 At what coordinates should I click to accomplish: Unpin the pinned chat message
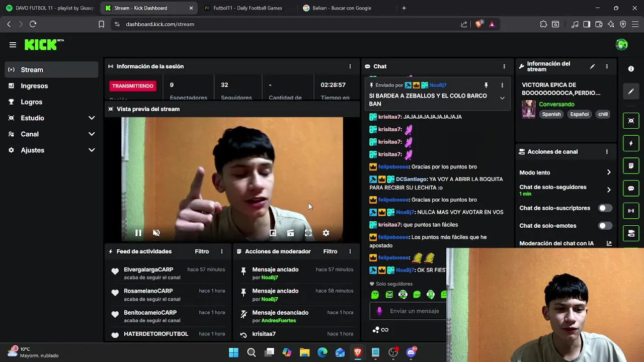(x=486, y=85)
